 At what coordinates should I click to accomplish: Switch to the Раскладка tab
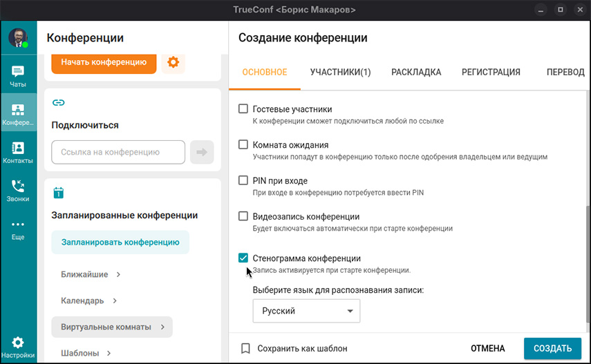416,72
